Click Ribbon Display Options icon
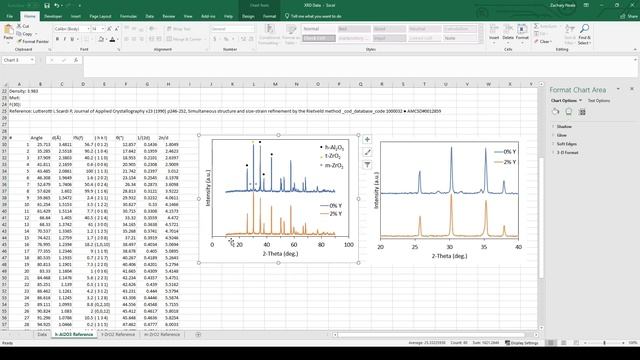Screen dimensions: 640x360 pyautogui.click(x=586, y=5)
